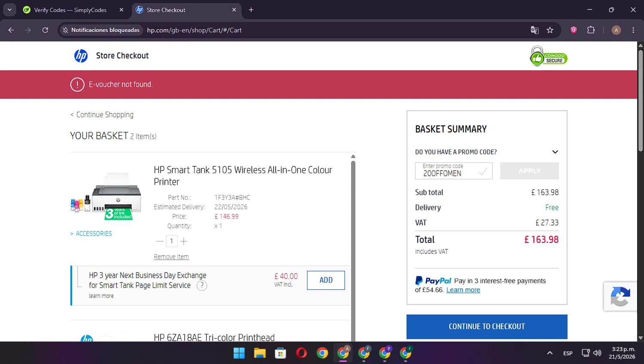Screen dimensions: 644x364
Task: Collapse the promo code section chevron
Action: pos(555,152)
